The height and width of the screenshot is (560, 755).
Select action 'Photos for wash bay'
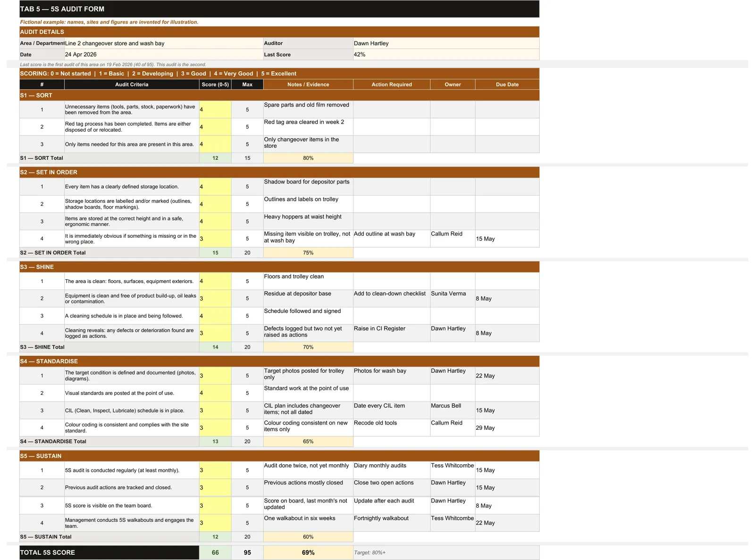(392, 376)
